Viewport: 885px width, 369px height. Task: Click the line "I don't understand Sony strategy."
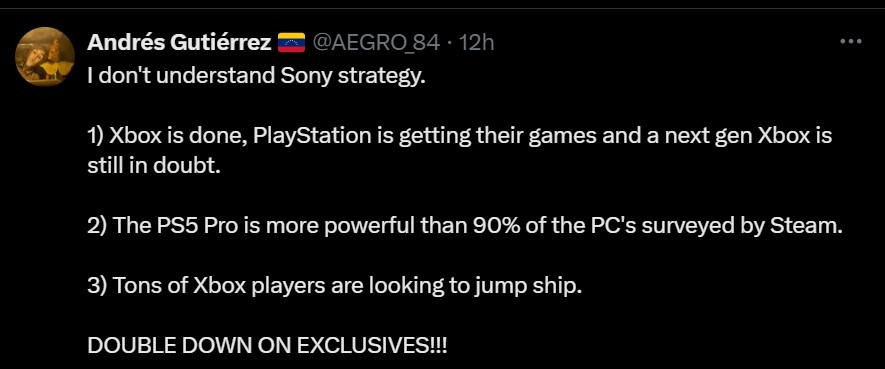pos(256,76)
